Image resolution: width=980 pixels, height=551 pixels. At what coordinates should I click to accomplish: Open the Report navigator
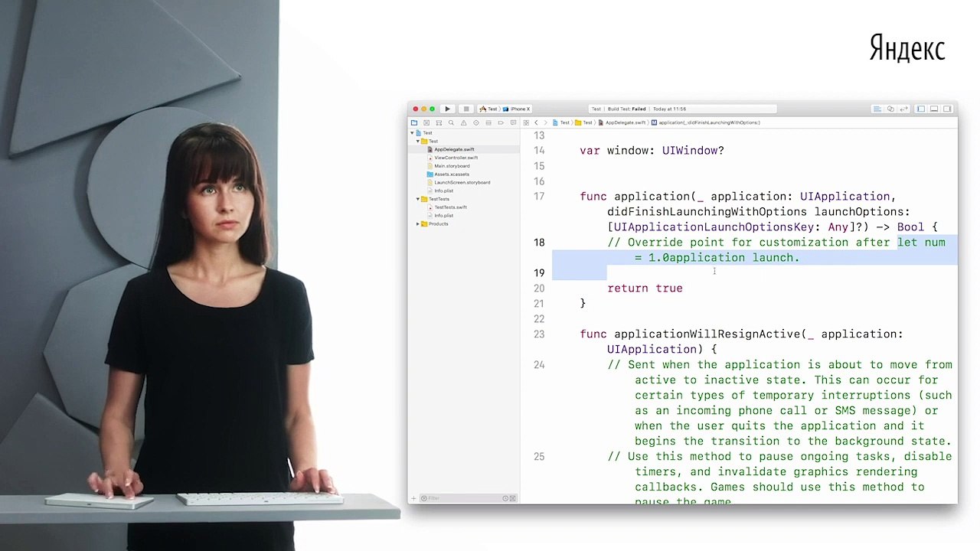513,122
